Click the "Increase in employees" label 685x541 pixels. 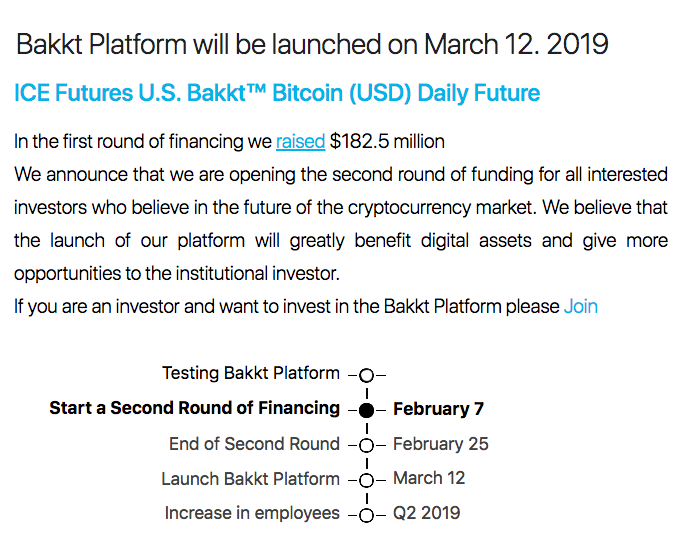[x=252, y=513]
